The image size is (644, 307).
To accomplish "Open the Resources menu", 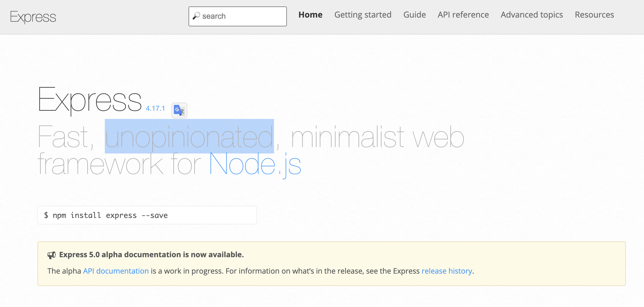I will (x=595, y=15).
